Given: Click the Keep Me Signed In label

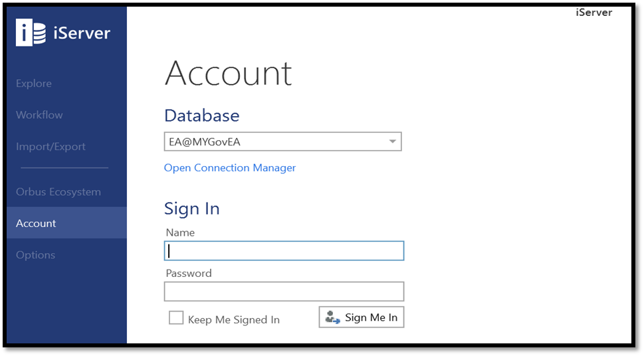Looking at the screenshot, I should (x=234, y=320).
